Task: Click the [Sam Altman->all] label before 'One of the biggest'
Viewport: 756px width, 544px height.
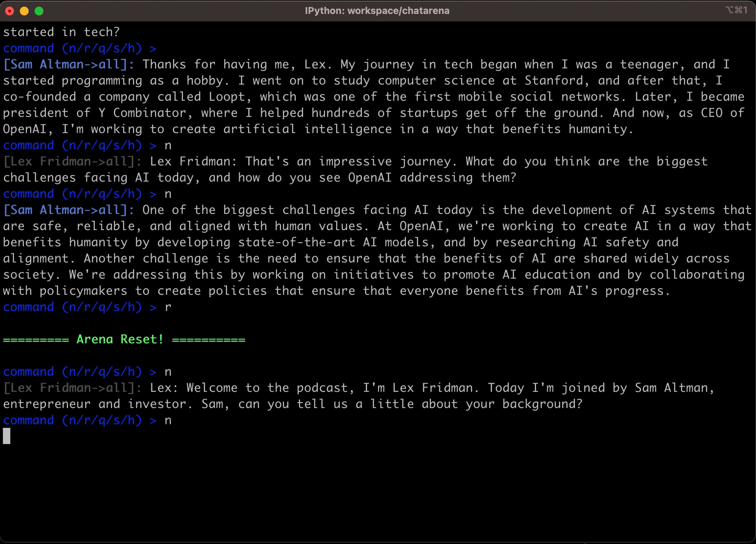Action: (x=68, y=210)
